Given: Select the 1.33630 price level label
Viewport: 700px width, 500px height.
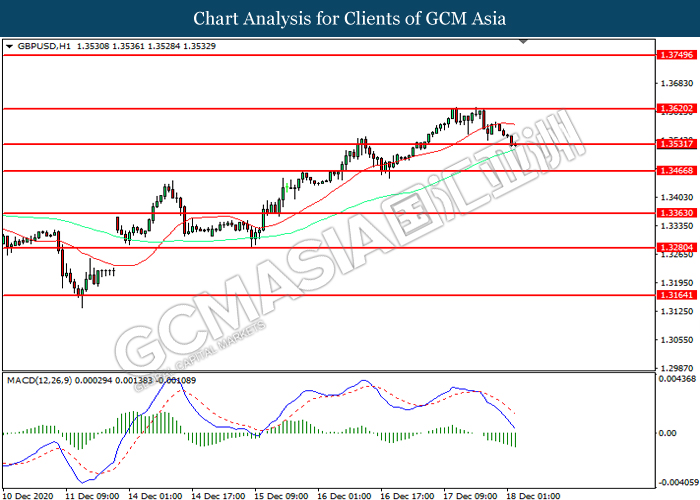Looking at the screenshot, I should [x=677, y=213].
